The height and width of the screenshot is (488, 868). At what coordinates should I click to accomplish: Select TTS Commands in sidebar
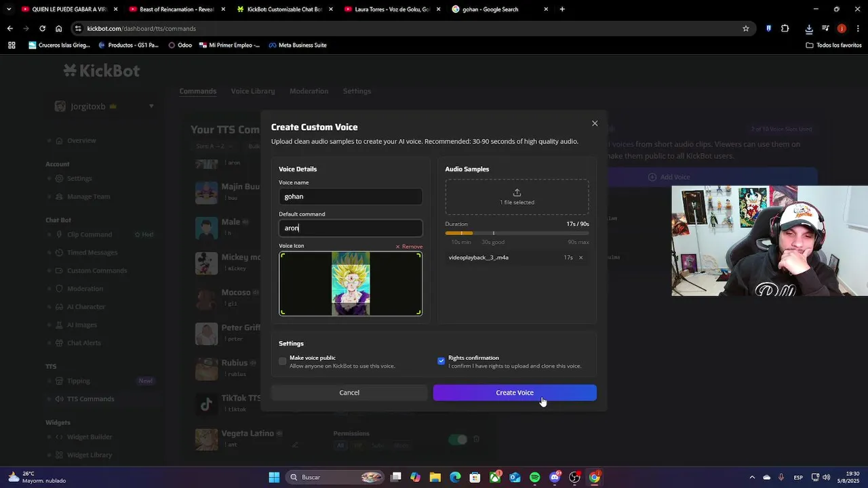coord(90,399)
